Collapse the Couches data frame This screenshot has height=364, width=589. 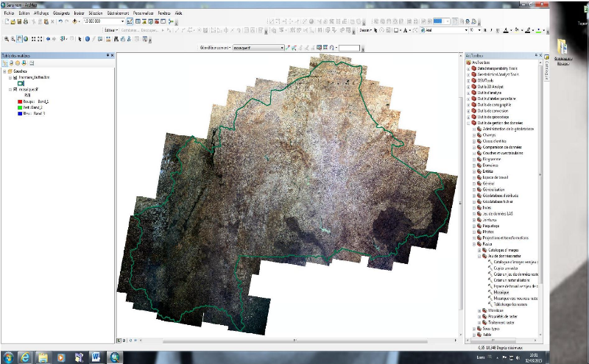pos(4,71)
